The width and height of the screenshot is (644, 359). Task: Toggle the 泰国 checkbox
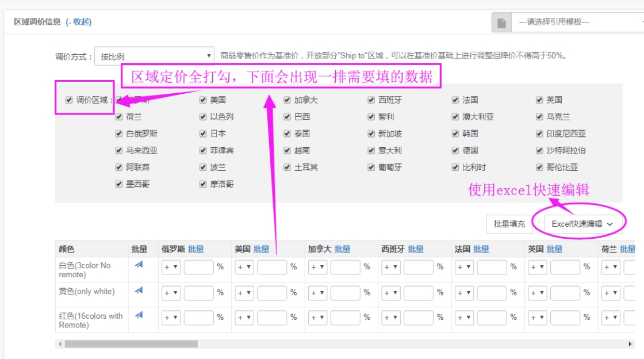pos(287,133)
